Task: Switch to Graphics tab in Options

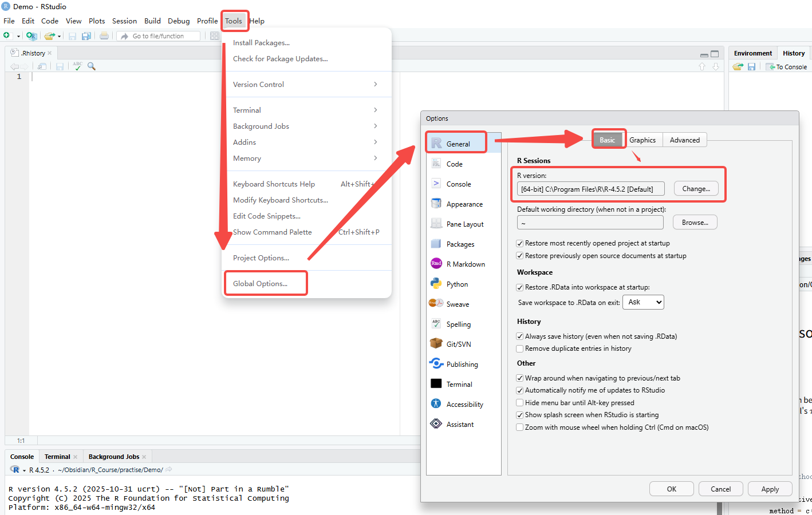Action: [x=642, y=140]
